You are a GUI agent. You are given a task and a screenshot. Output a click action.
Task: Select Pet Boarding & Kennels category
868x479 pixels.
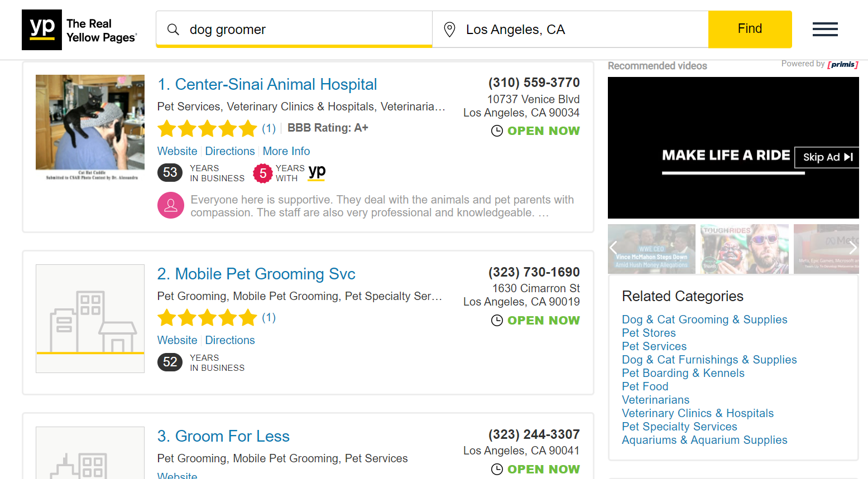[683, 373]
